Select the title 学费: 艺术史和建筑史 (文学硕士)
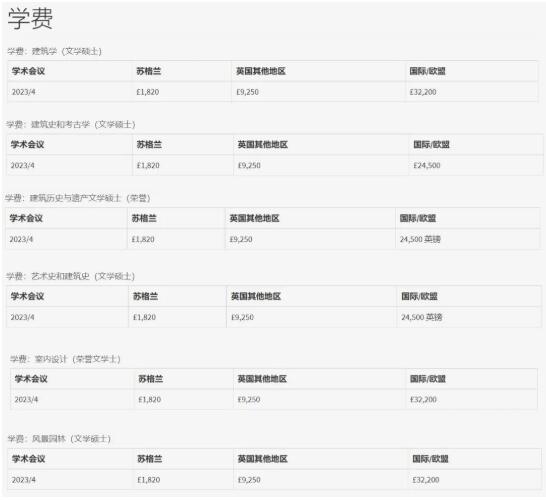The width and height of the screenshot is (546, 500). click(70, 276)
